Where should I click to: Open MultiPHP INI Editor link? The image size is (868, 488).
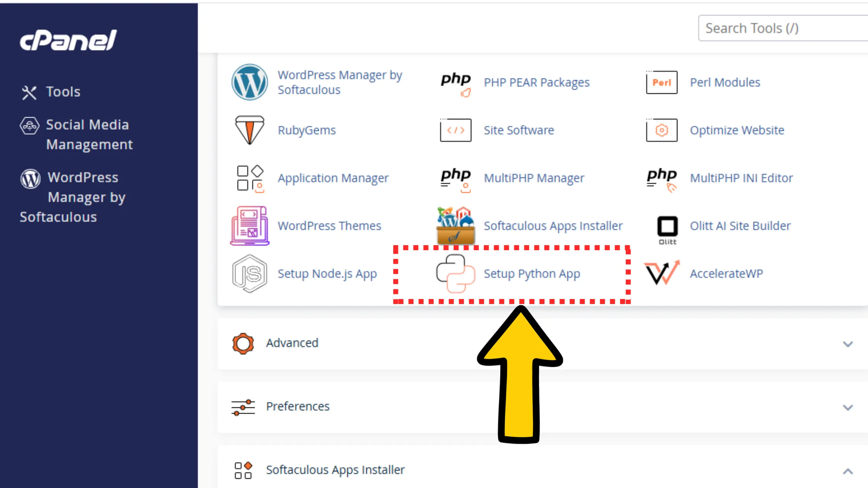click(741, 178)
